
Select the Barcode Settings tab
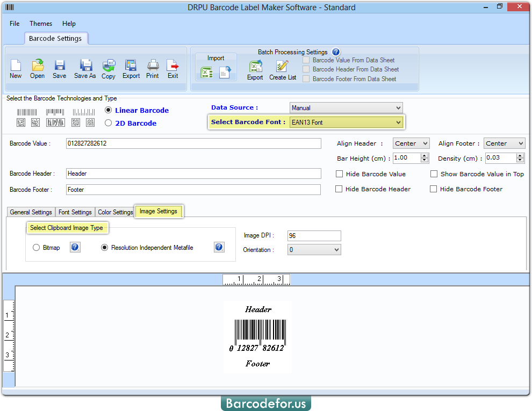(56, 38)
